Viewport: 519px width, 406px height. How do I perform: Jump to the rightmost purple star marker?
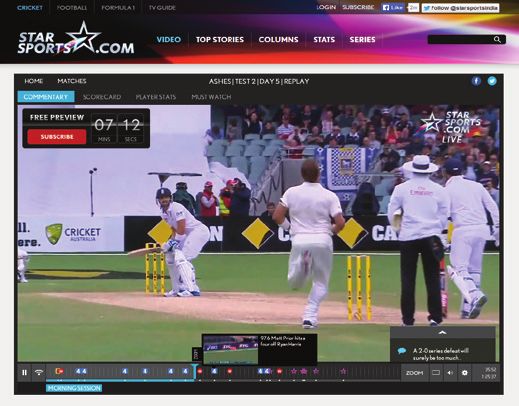(x=343, y=371)
